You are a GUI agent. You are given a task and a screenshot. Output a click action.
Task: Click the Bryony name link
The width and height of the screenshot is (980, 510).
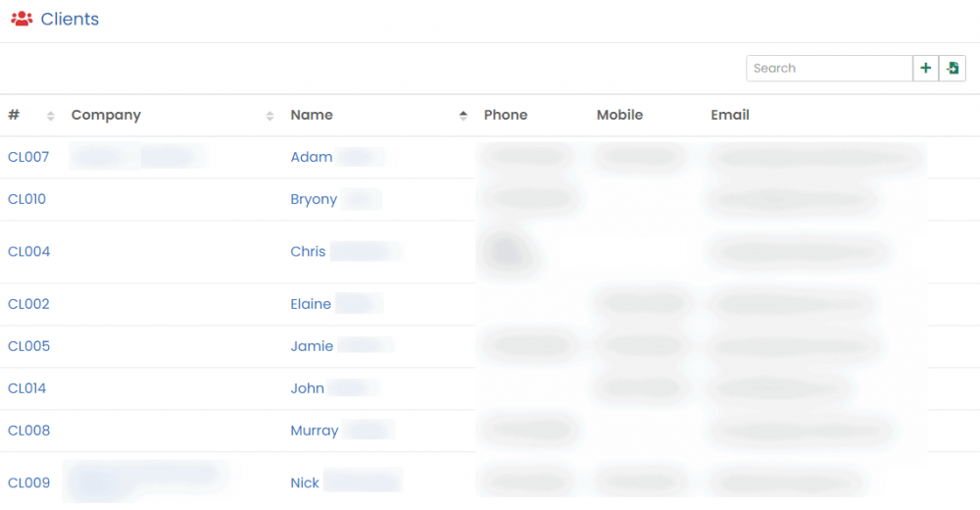point(314,199)
